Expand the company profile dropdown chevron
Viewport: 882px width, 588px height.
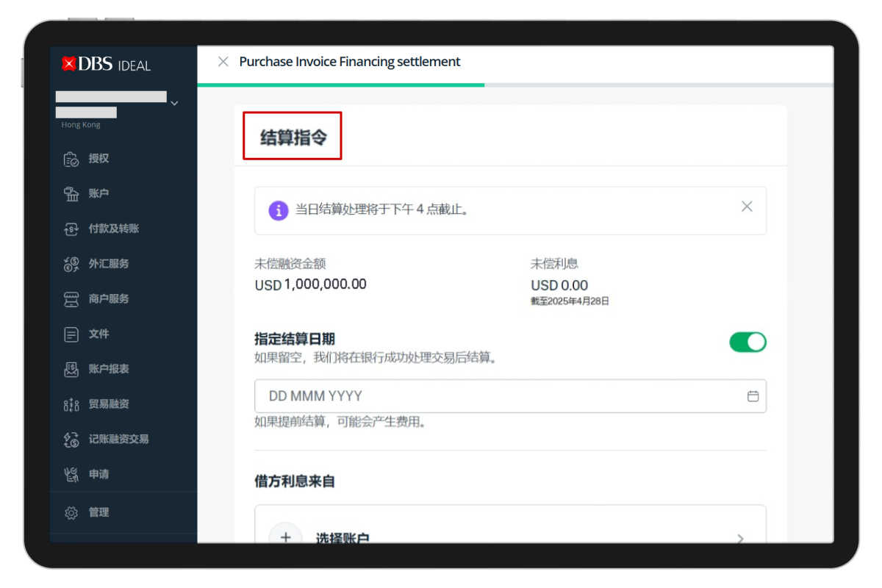pyautogui.click(x=174, y=104)
